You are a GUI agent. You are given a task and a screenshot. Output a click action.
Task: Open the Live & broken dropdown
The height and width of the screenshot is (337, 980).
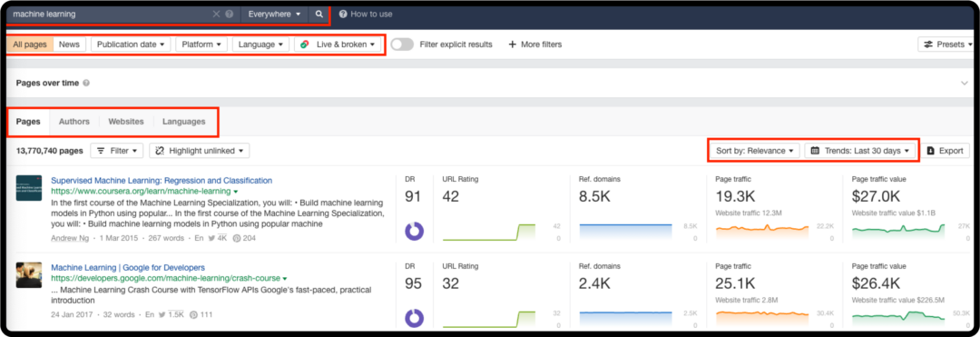tap(337, 45)
